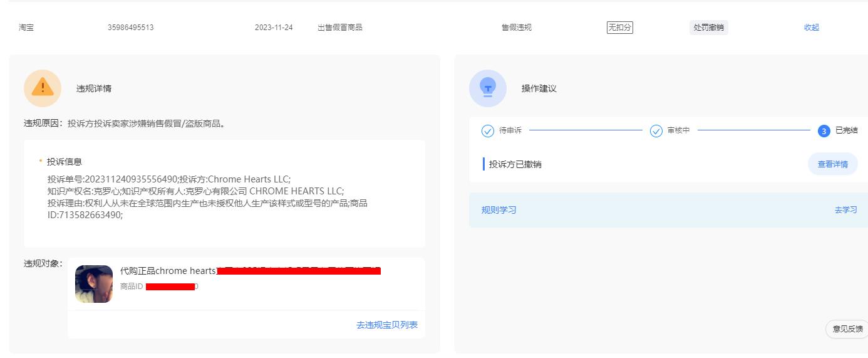868x358 pixels.
Task: Click the 操作建议 heading
Action: (x=539, y=88)
